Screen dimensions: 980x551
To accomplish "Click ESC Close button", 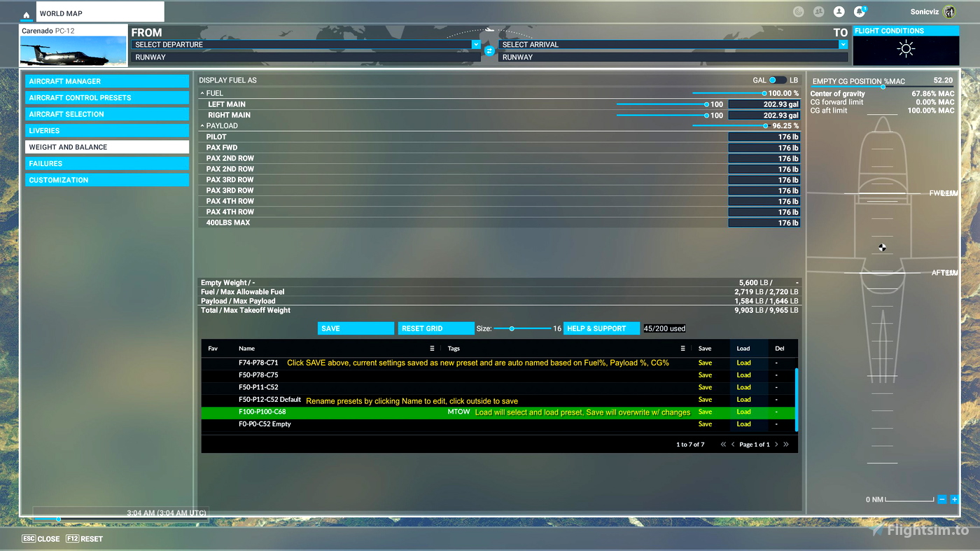I will tap(41, 539).
